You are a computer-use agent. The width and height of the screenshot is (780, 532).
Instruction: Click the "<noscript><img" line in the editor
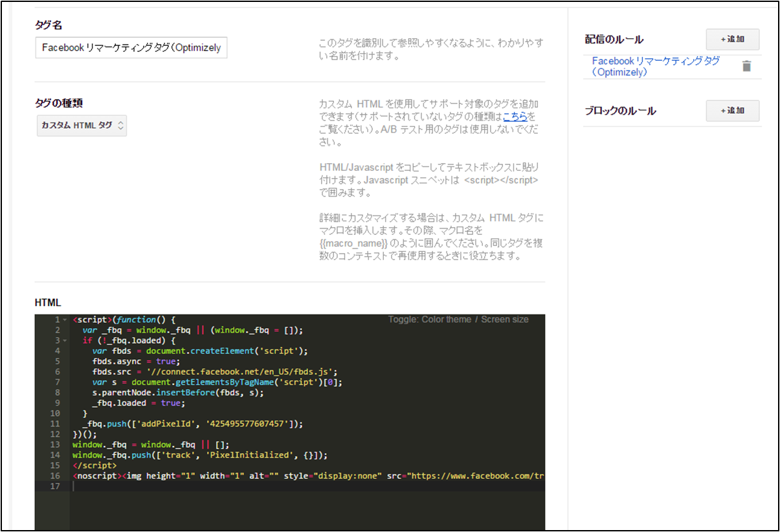point(308,476)
